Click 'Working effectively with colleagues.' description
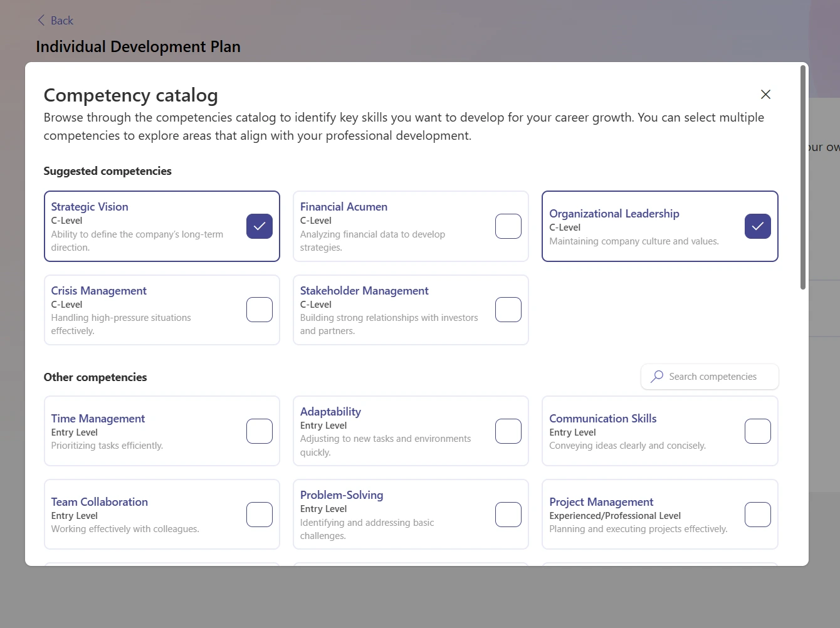 pos(125,529)
